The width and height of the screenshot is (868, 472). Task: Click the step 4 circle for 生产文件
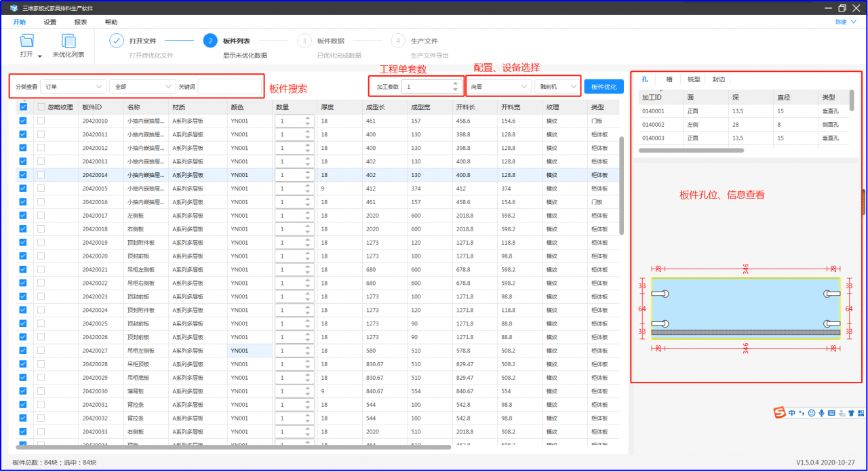point(398,41)
